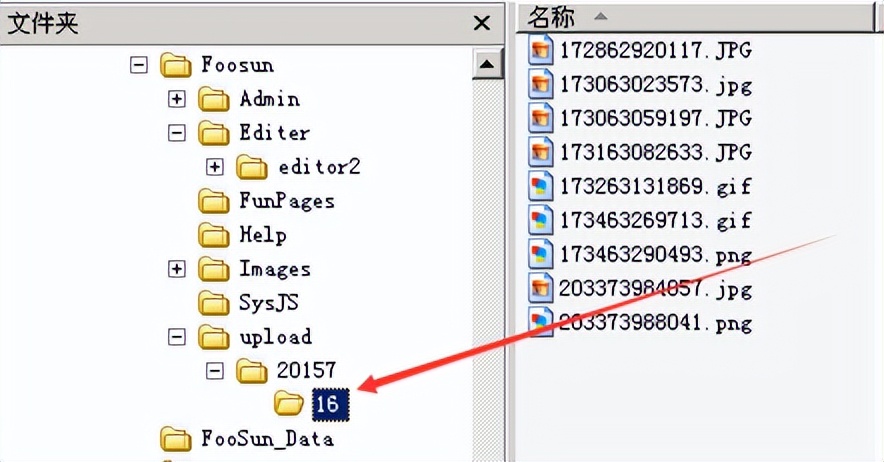Screen dimensions: 884x462
Task: Click the Help folder icon
Action: coord(214,235)
